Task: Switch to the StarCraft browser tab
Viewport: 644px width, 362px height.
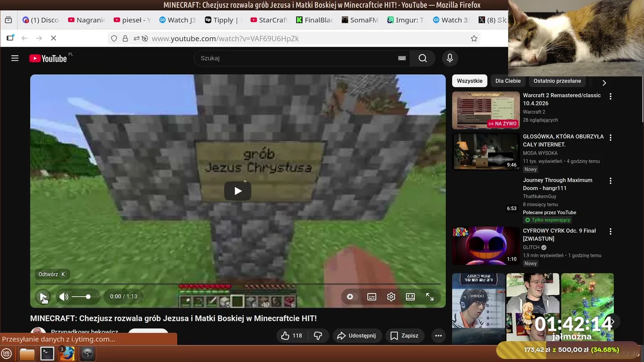Action: [x=268, y=20]
